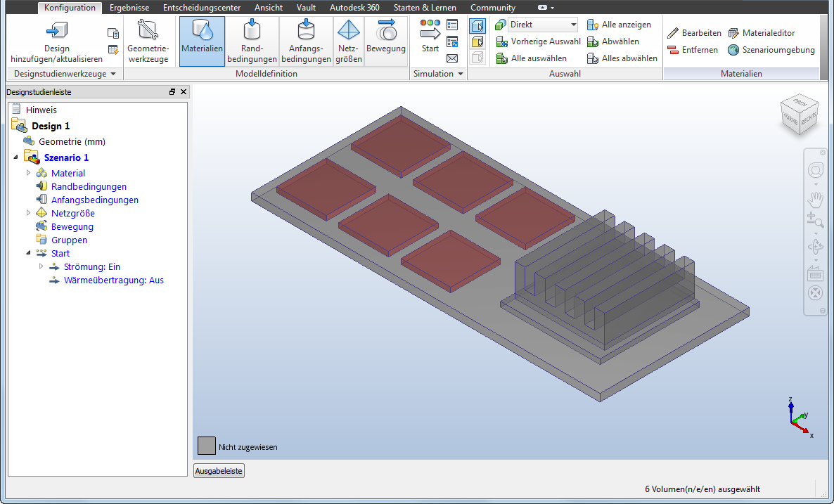Open the Community tab
The image size is (834, 504).
pyautogui.click(x=493, y=8)
